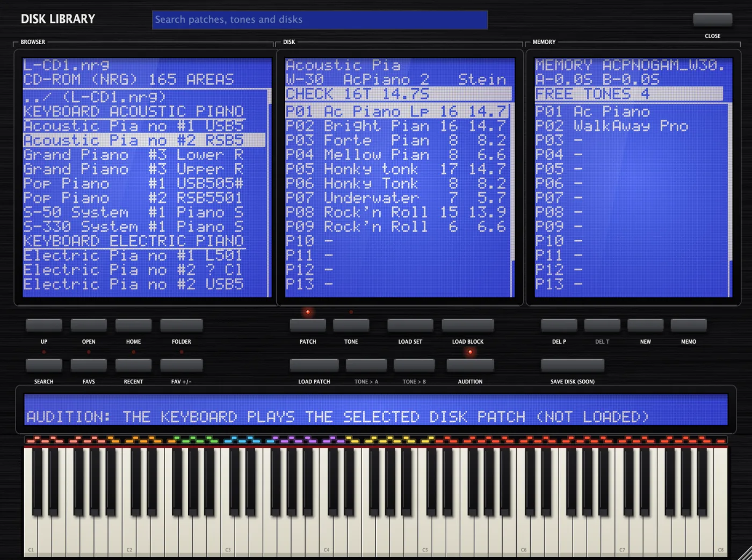
Task: Select 'Pop Piano #1 USB505#' browser entry
Action: tap(144, 184)
